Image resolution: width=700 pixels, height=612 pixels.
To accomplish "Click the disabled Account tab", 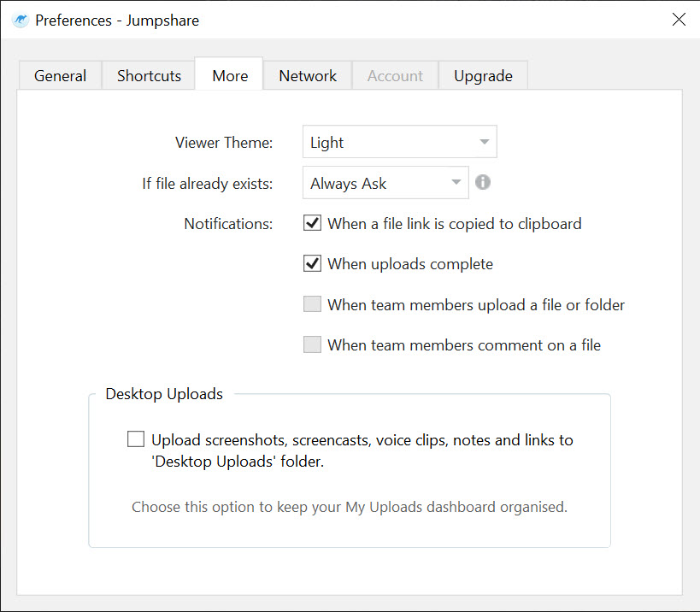I will pyautogui.click(x=395, y=75).
